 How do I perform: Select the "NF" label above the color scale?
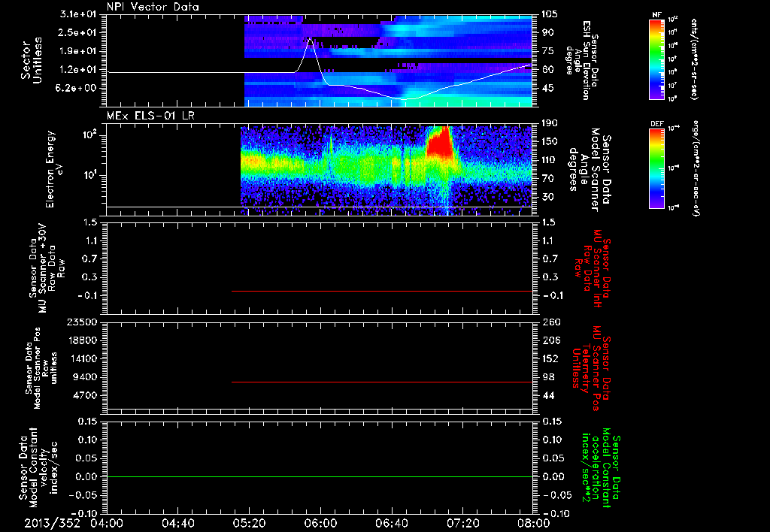656,15
